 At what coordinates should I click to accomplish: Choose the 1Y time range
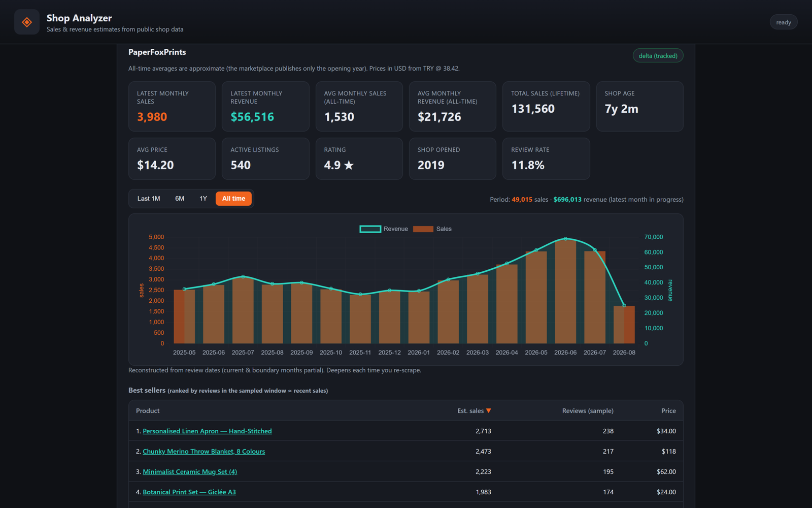(x=203, y=199)
